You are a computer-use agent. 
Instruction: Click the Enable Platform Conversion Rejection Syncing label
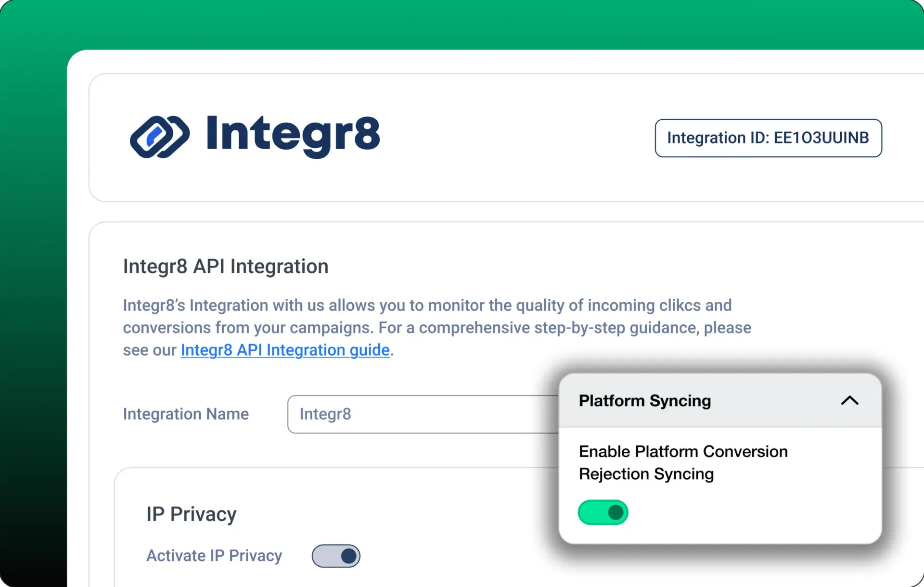[683, 462]
